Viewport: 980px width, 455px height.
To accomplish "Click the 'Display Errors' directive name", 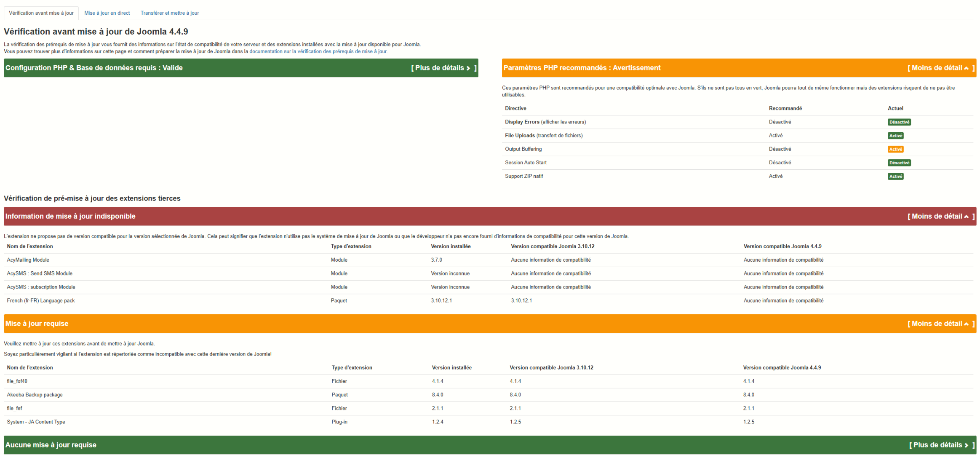I will (522, 122).
